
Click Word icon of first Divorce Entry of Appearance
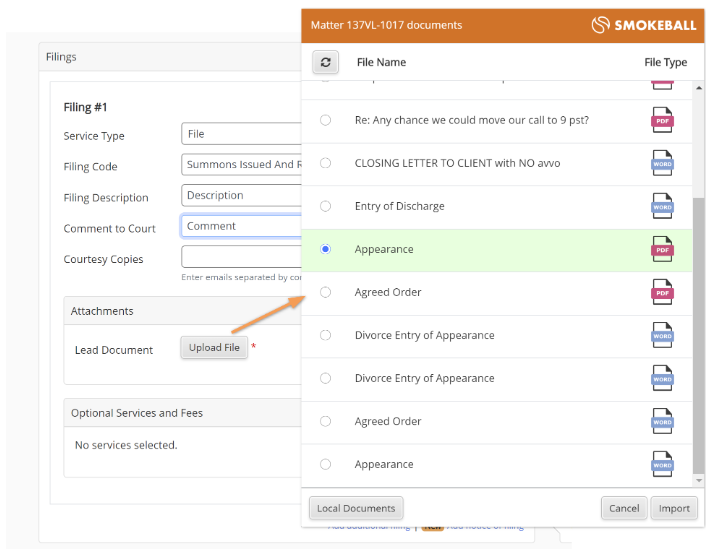tap(662, 335)
